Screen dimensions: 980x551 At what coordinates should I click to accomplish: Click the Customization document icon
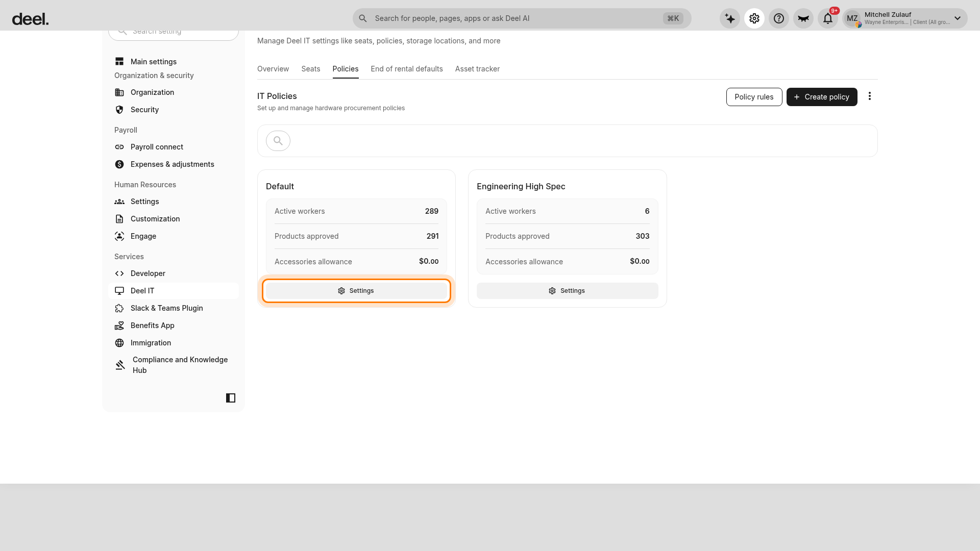pos(119,219)
